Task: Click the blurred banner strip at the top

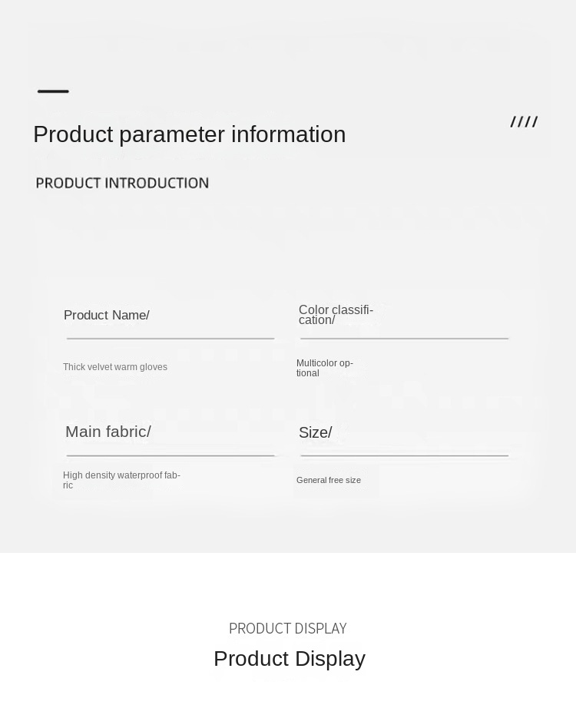Action: (x=288, y=46)
